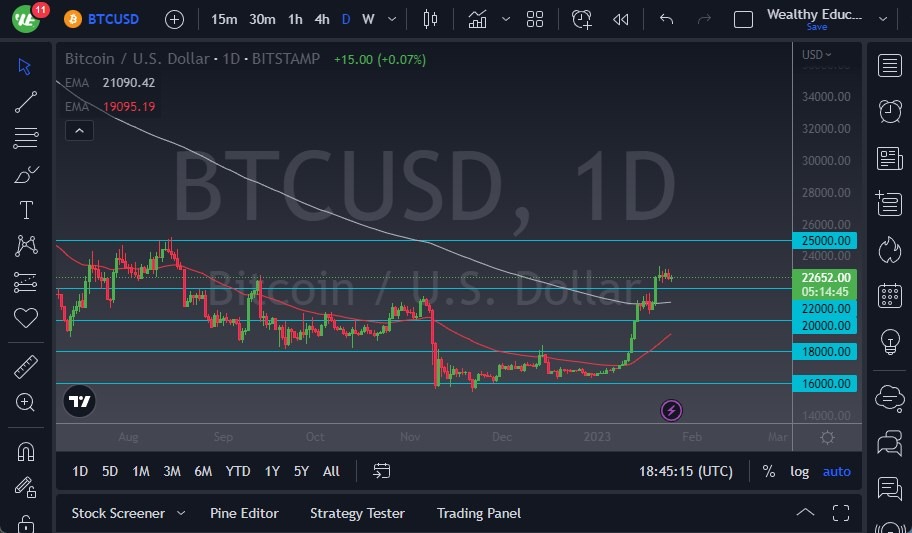Open the economic calendar icon
The image size is (912, 533).
[889, 295]
